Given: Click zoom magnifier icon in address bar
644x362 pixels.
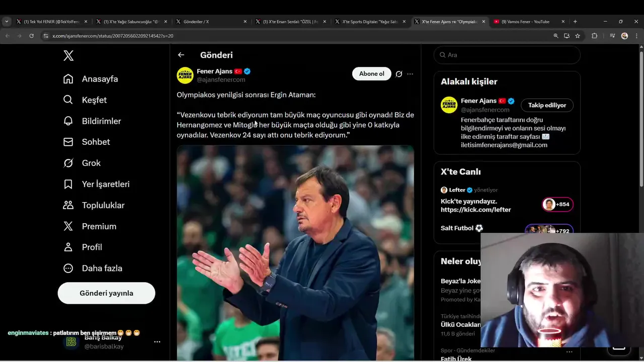Looking at the screenshot, I should tap(556, 36).
